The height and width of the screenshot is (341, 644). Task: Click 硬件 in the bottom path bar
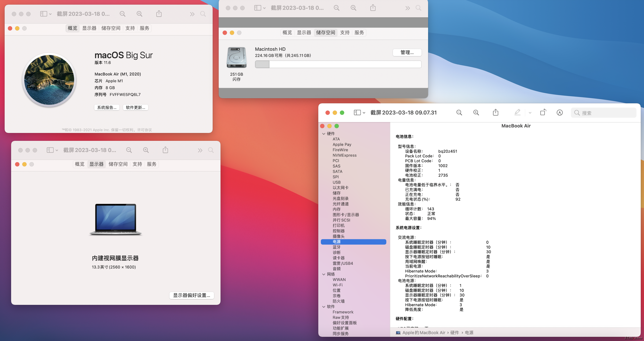(455, 333)
